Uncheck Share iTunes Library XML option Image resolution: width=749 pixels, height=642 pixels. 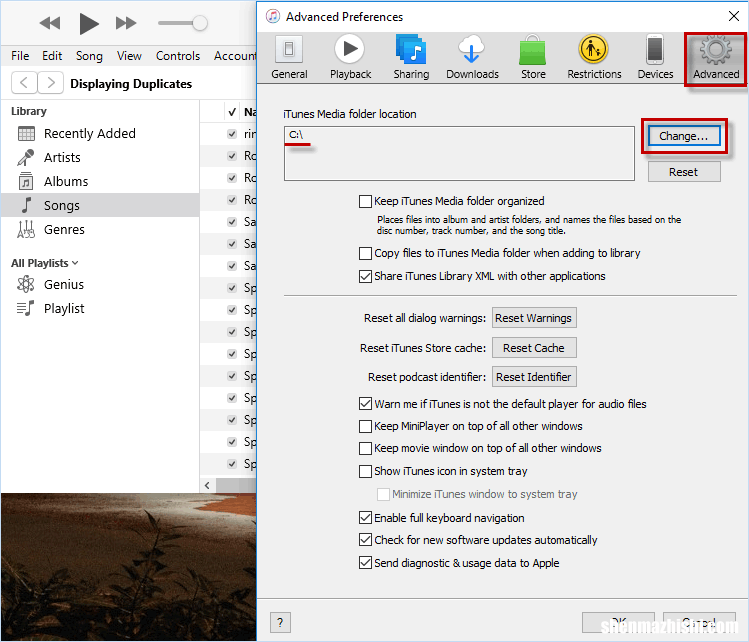pyautogui.click(x=365, y=276)
